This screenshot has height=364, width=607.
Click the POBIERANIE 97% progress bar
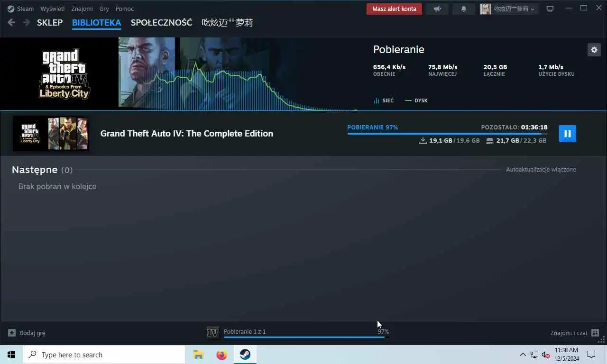pyautogui.click(x=447, y=134)
